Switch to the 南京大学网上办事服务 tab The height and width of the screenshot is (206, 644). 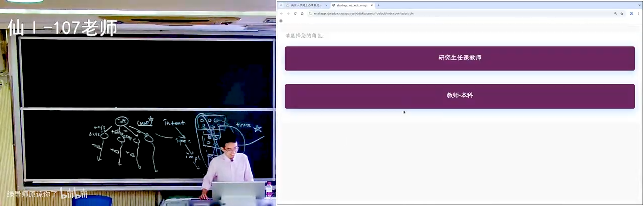(x=306, y=5)
